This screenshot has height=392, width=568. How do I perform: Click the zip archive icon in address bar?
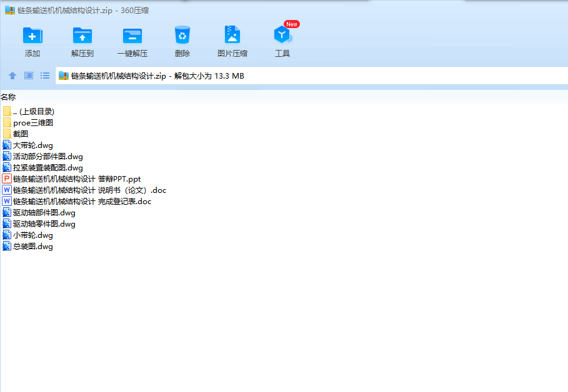(x=64, y=76)
